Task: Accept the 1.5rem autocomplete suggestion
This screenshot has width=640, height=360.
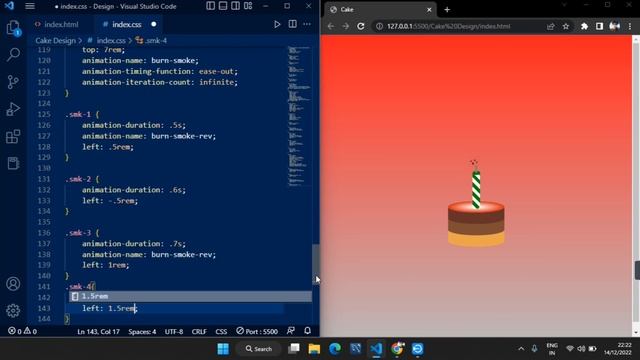Action: [x=190, y=296]
